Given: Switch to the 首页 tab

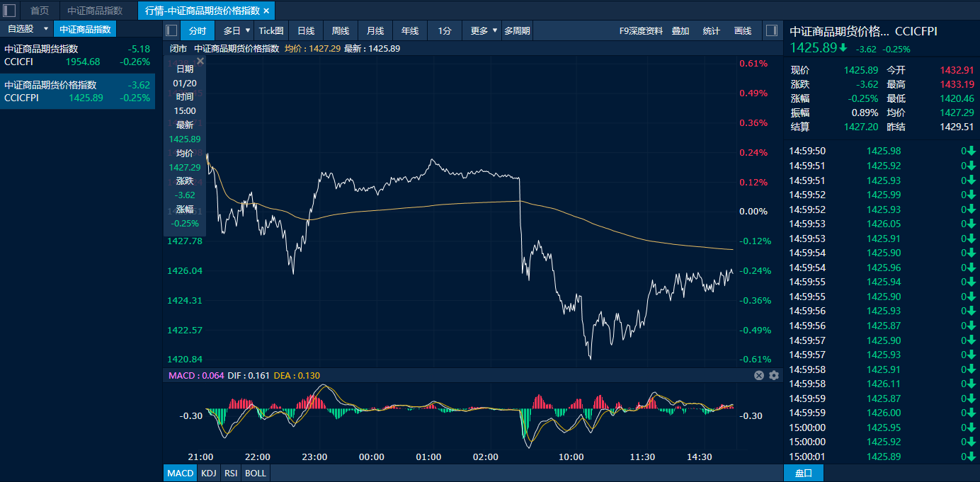Looking at the screenshot, I should (40, 11).
